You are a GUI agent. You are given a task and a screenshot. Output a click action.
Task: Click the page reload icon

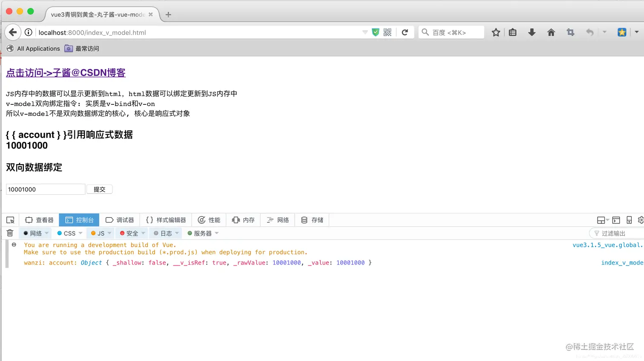404,32
